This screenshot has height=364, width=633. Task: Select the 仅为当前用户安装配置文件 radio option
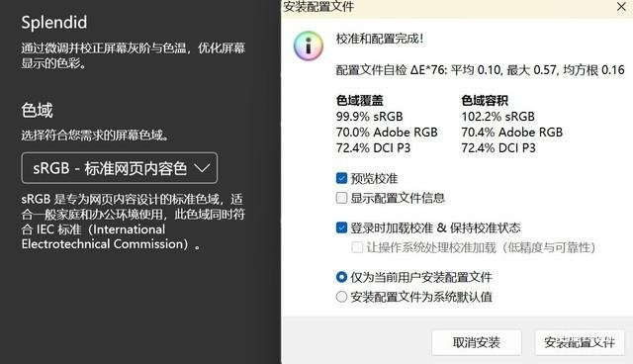click(341, 277)
